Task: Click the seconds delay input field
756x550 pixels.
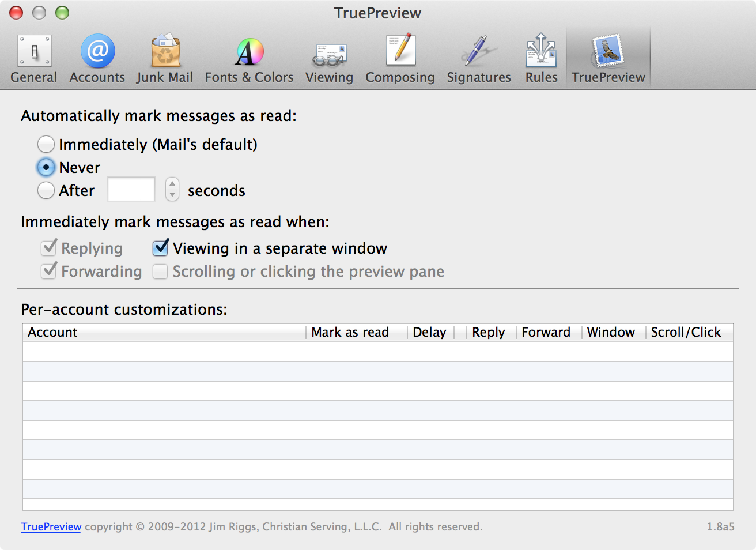Action: [x=131, y=189]
